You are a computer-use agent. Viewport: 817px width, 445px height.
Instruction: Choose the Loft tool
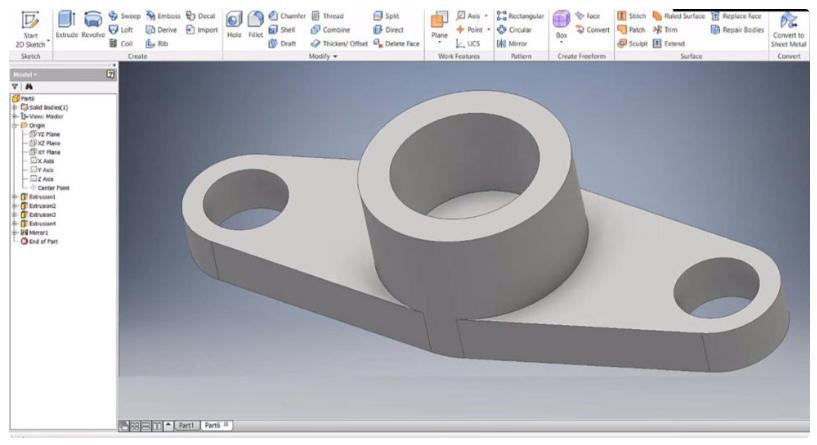point(121,30)
